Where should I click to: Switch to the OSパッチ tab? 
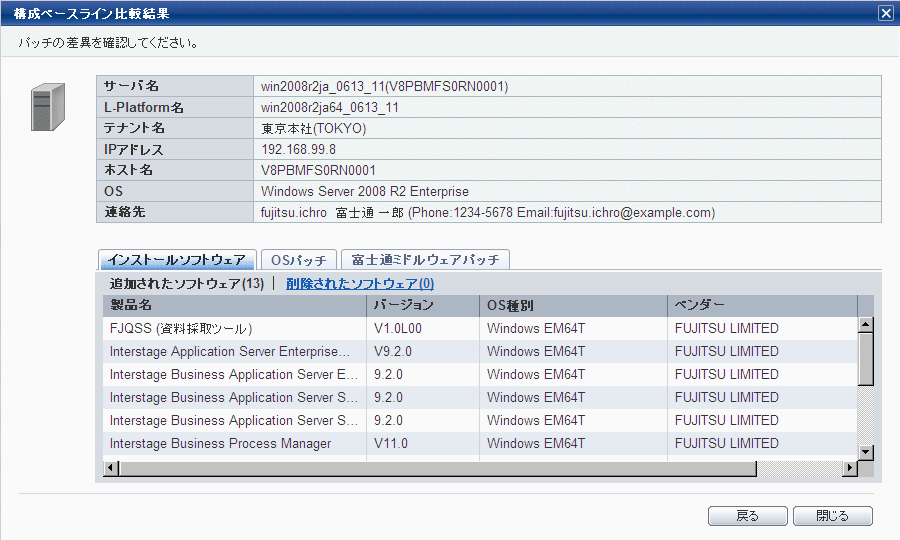pos(298,260)
